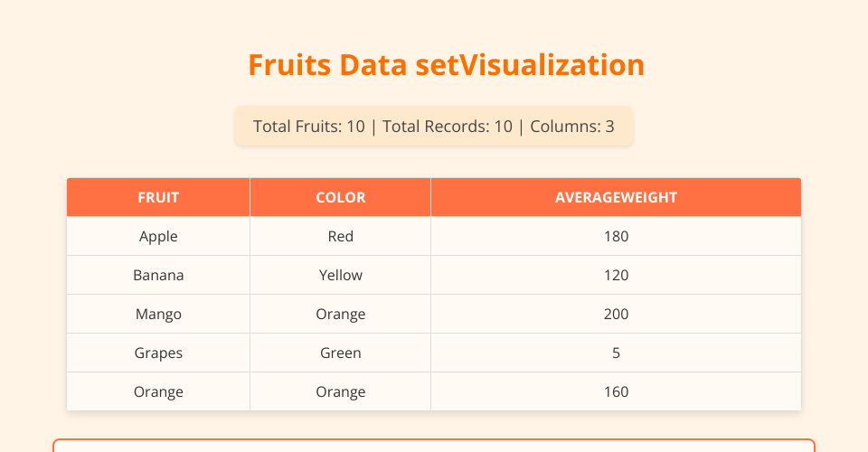Click the 180 average weight value
Screen dimensions: 868x452
click(x=616, y=237)
